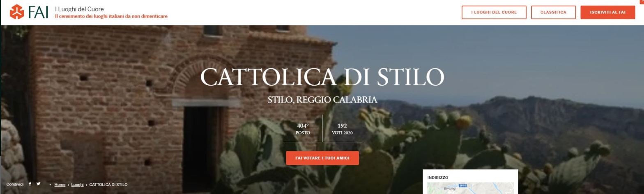Click the INDIRIZZO card heading
The width and height of the screenshot is (644, 194).
(438, 178)
